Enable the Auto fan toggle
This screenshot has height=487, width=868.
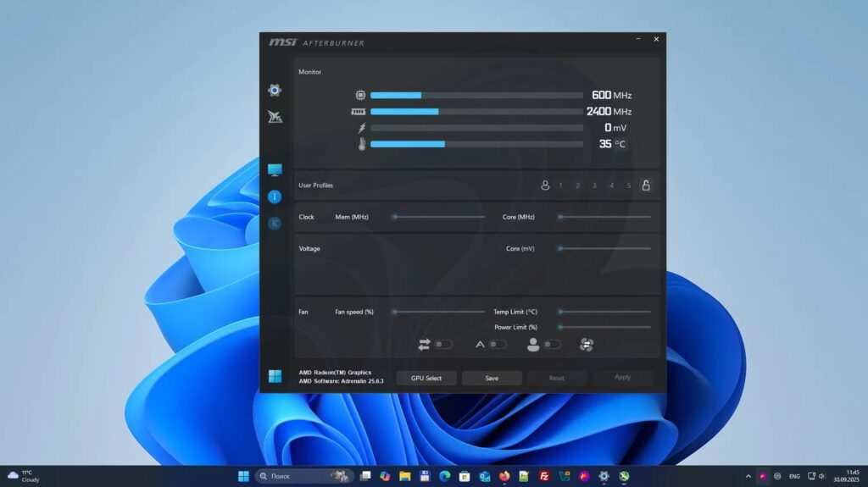point(498,345)
